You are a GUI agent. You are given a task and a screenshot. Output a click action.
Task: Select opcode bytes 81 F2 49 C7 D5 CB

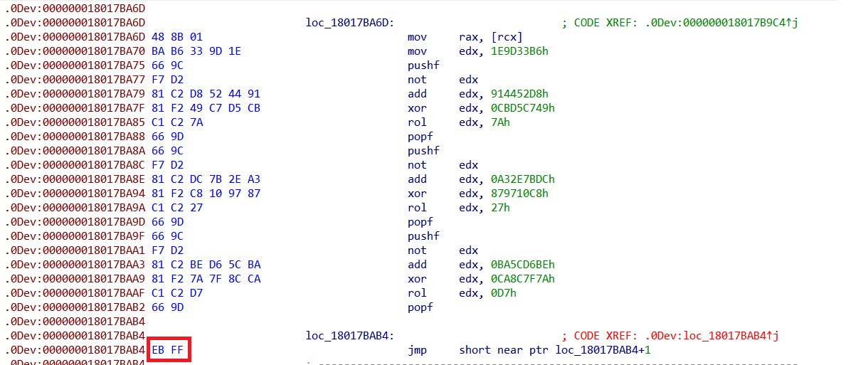coord(206,108)
